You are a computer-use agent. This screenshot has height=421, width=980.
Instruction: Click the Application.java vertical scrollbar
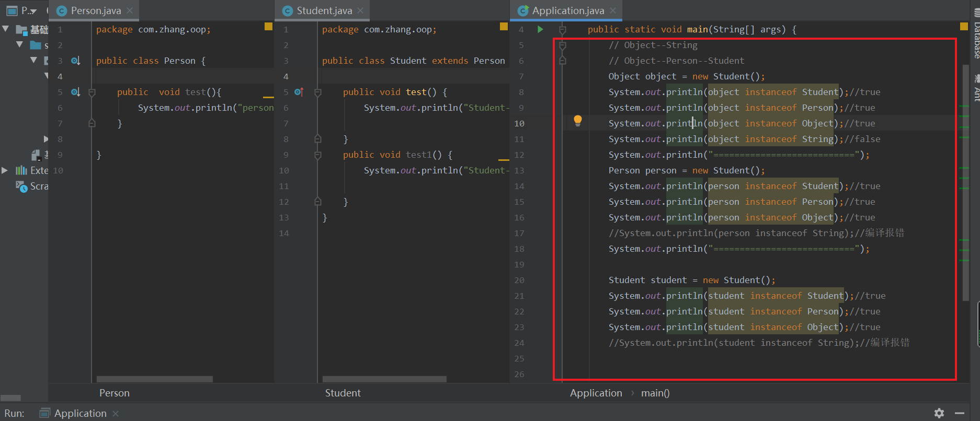pos(965,183)
